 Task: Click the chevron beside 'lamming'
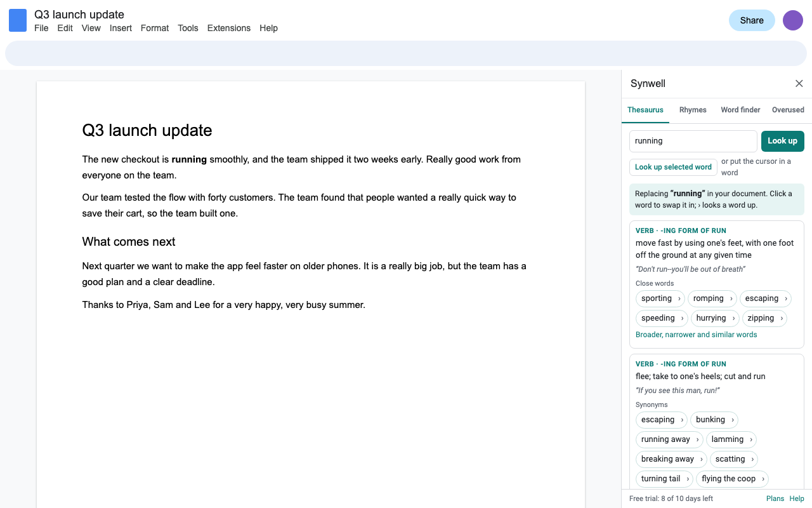(x=751, y=439)
